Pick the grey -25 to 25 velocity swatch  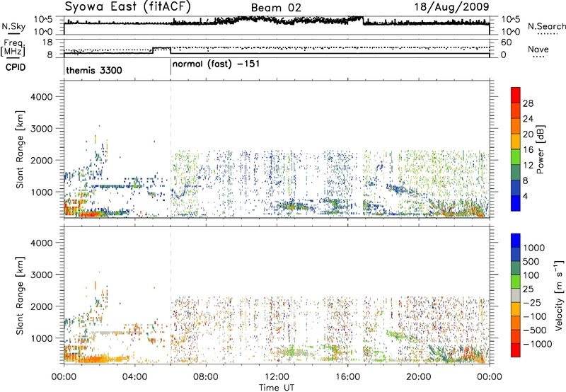pyautogui.click(x=516, y=296)
